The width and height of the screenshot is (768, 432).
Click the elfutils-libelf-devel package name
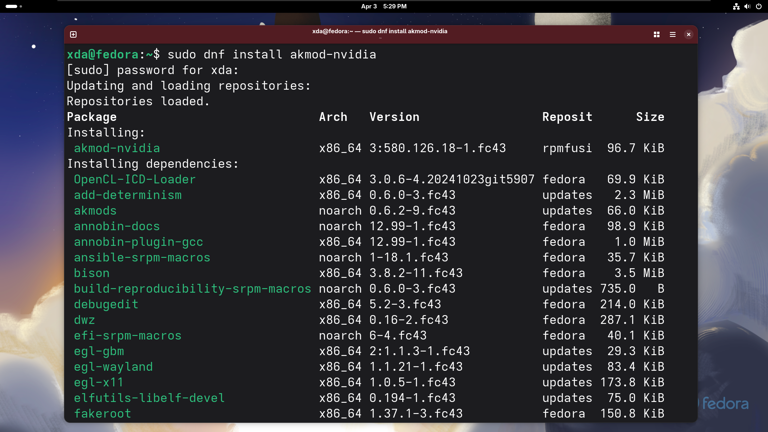click(x=149, y=398)
